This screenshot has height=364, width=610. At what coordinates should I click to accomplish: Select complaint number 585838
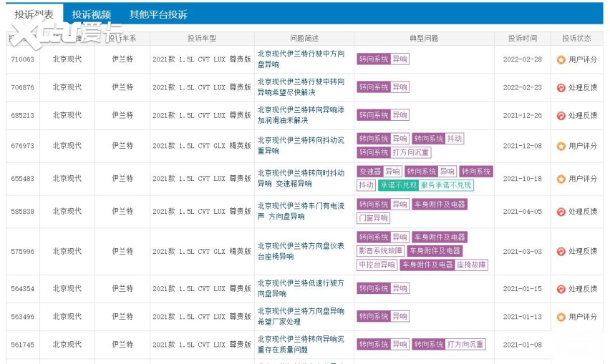23,212
